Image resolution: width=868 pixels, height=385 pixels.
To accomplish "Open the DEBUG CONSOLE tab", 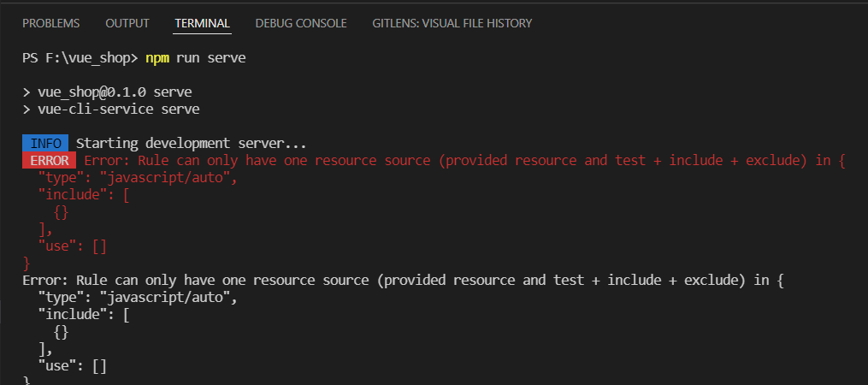I will (x=301, y=23).
